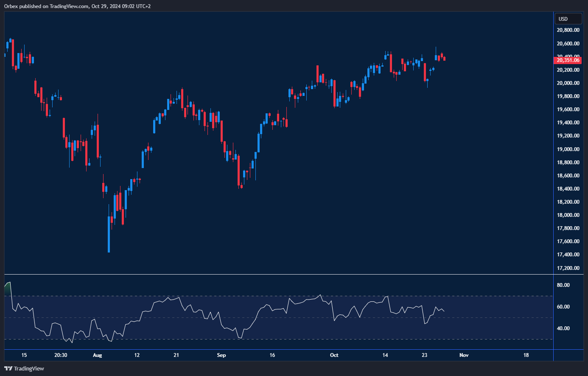Open the USD currency selector
The width and height of the screenshot is (588, 376).
pyautogui.click(x=568, y=19)
